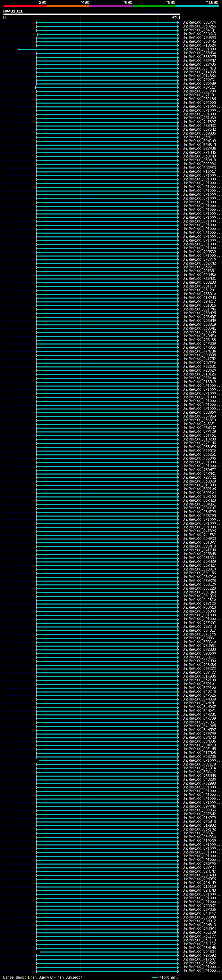222x980 pixels.
Task: Select hit UniRef100_Q3TII3
Action: coord(199,286)
